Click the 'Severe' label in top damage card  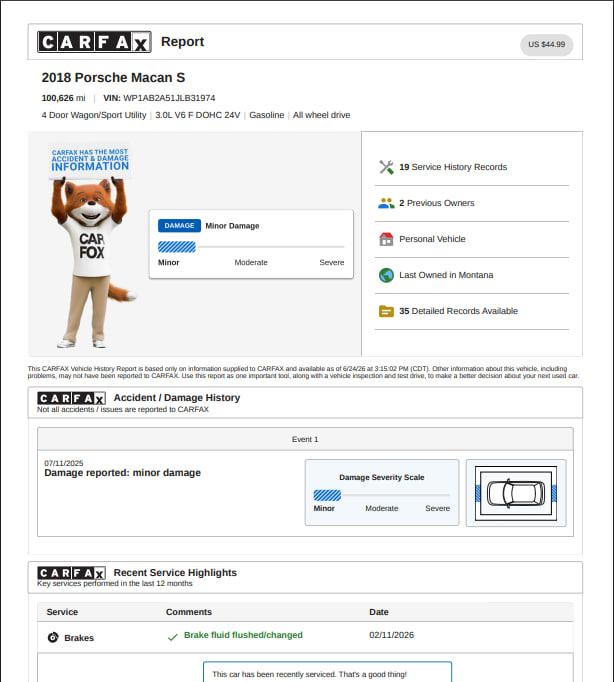[x=332, y=262]
